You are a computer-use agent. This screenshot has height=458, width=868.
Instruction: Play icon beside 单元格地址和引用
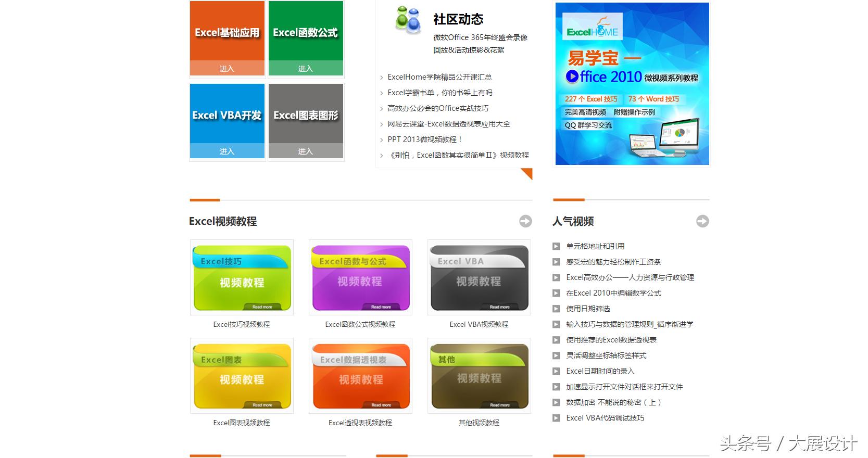pyautogui.click(x=556, y=246)
